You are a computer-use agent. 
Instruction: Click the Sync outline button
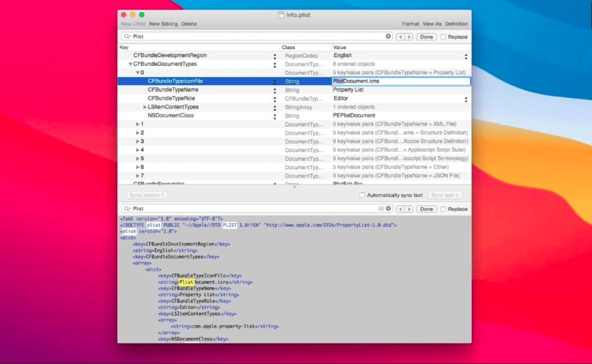147,195
